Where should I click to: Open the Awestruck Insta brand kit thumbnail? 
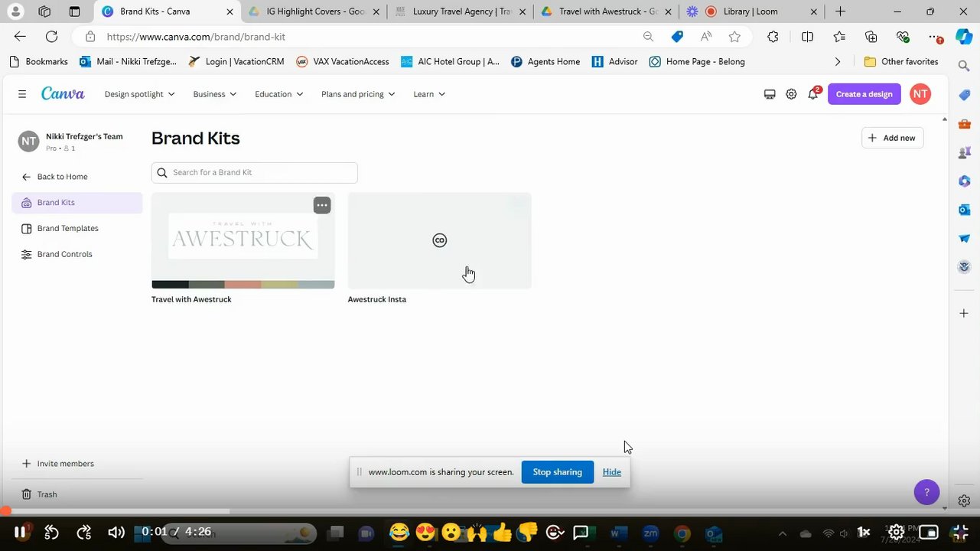[x=439, y=240]
